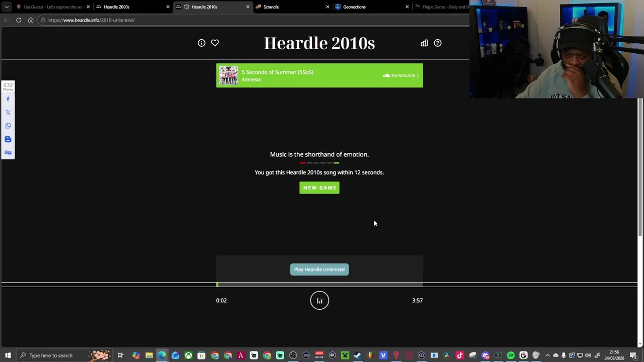Open Spotify from the taskbar
The height and width of the screenshot is (362, 644).
[511, 355]
